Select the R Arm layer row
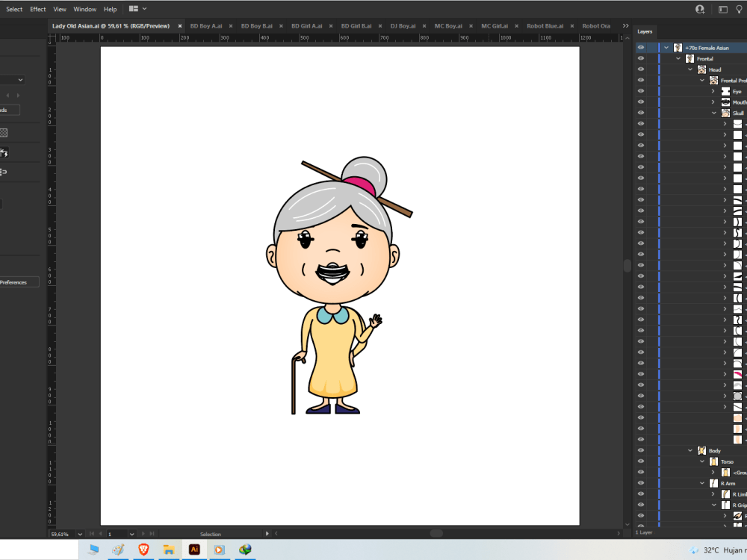Image resolution: width=747 pixels, height=560 pixels. 691,483
